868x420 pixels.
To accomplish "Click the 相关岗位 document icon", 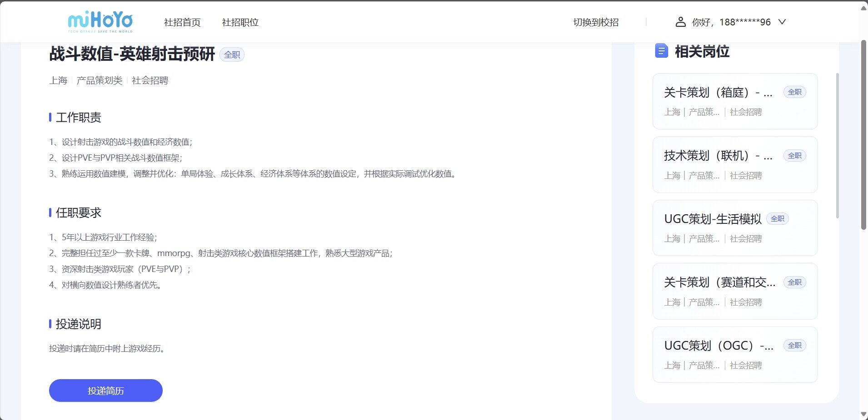I will click(x=661, y=51).
